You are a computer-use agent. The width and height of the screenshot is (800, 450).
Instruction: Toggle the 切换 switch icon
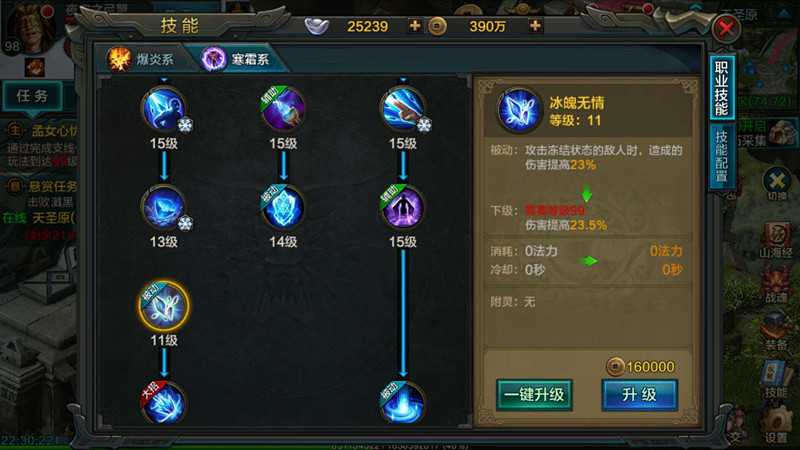coord(777,184)
